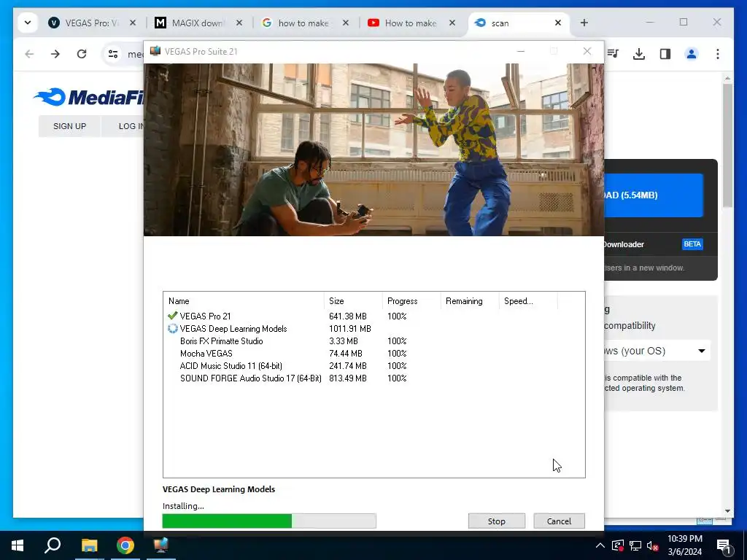Screen dimensions: 747x560
Task: Go back in Chrome
Action: pyautogui.click(x=29, y=54)
